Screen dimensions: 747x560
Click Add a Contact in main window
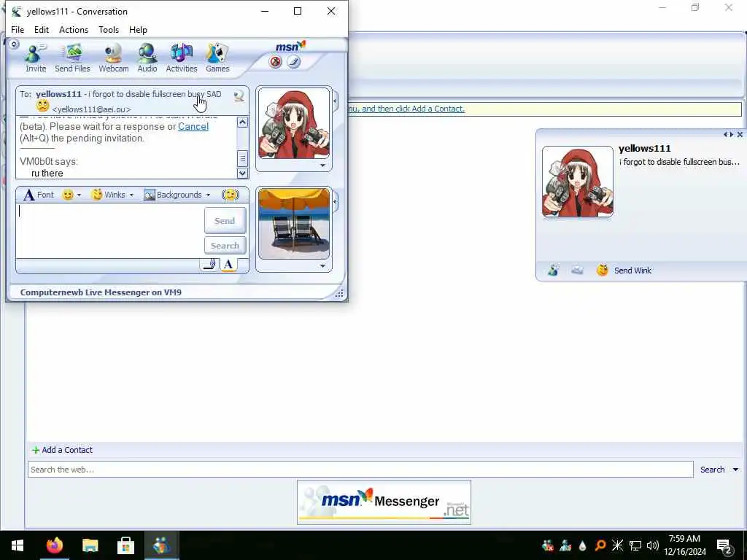click(62, 450)
